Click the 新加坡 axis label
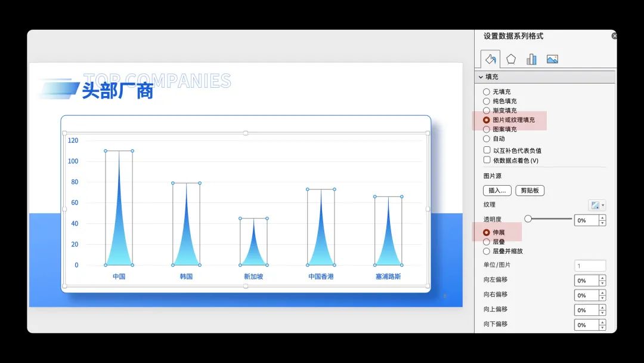Image resolution: width=644 pixels, height=363 pixels. pyautogui.click(x=253, y=276)
